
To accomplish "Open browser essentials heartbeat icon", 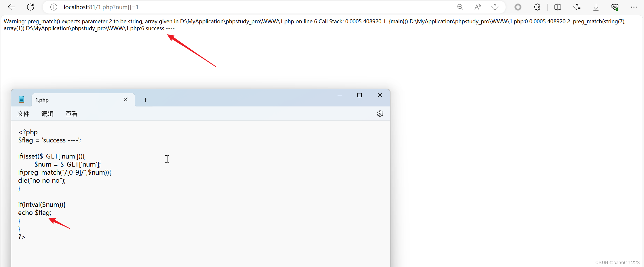I will coord(615,7).
